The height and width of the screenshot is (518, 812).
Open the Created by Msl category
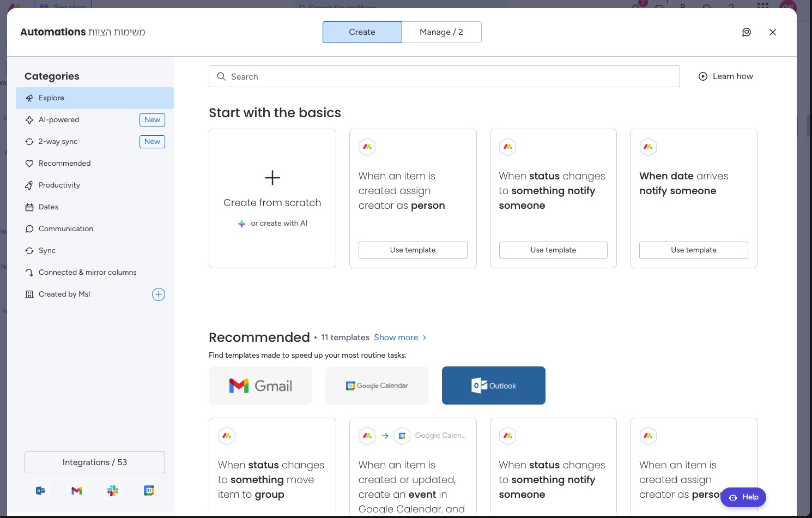point(95,294)
